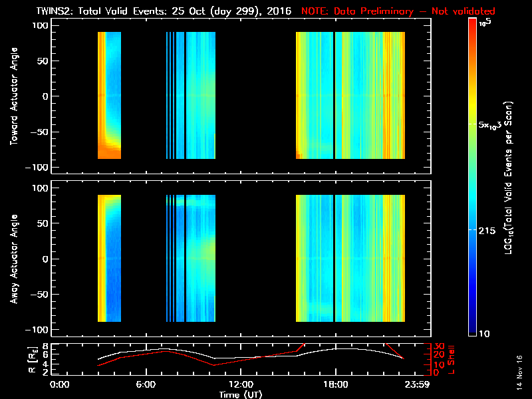Click the vertical color scale bar
This screenshot has height=399, width=532.
point(472,178)
